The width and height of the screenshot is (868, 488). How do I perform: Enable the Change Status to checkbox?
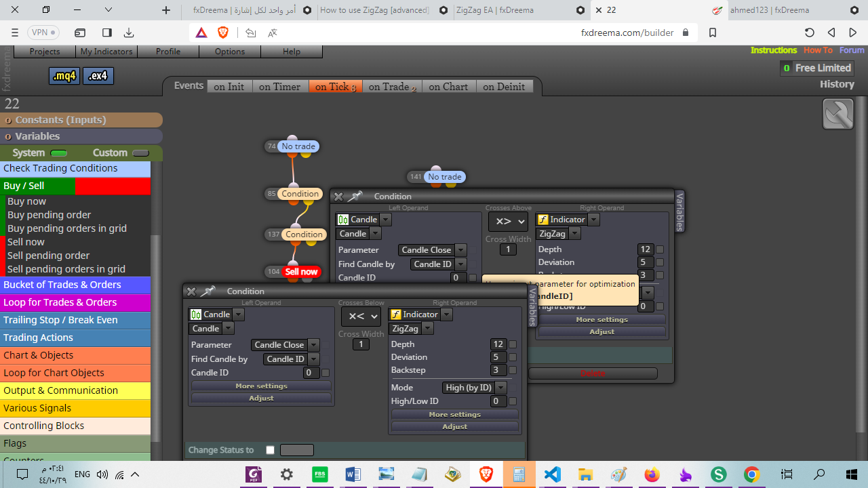271,450
